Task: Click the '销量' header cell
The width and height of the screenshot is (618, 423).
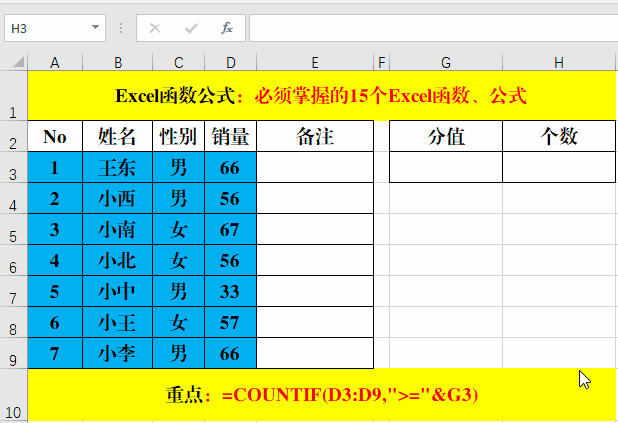Action: tap(231, 136)
